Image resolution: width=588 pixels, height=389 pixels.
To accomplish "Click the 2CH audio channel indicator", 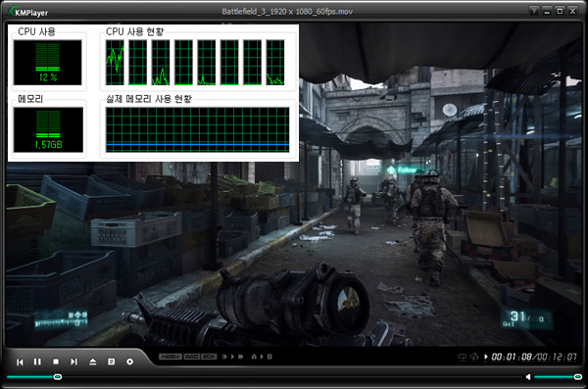I will tap(209, 357).
